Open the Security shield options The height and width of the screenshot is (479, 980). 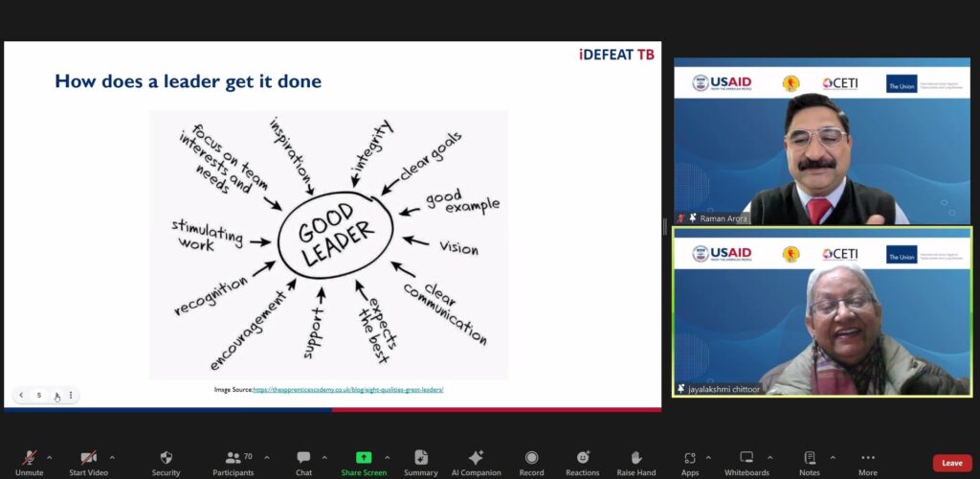166,459
